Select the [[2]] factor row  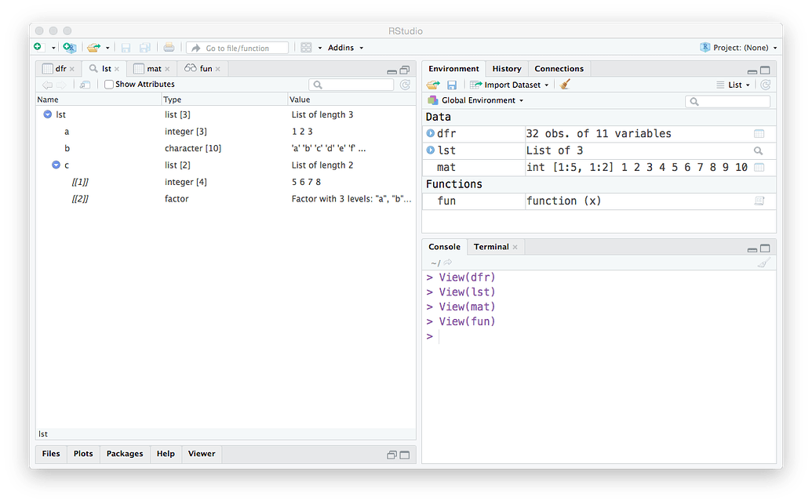click(226, 199)
